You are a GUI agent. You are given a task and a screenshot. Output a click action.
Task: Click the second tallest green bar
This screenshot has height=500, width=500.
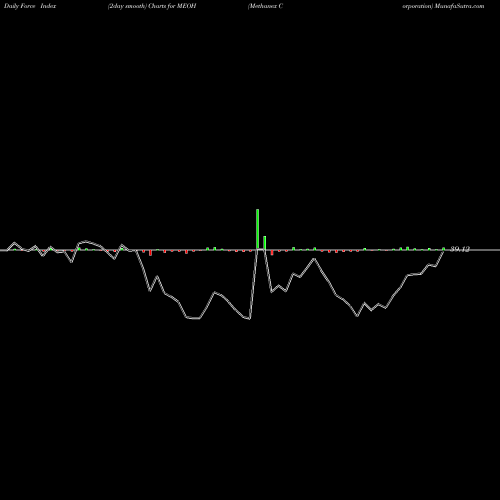265,243
